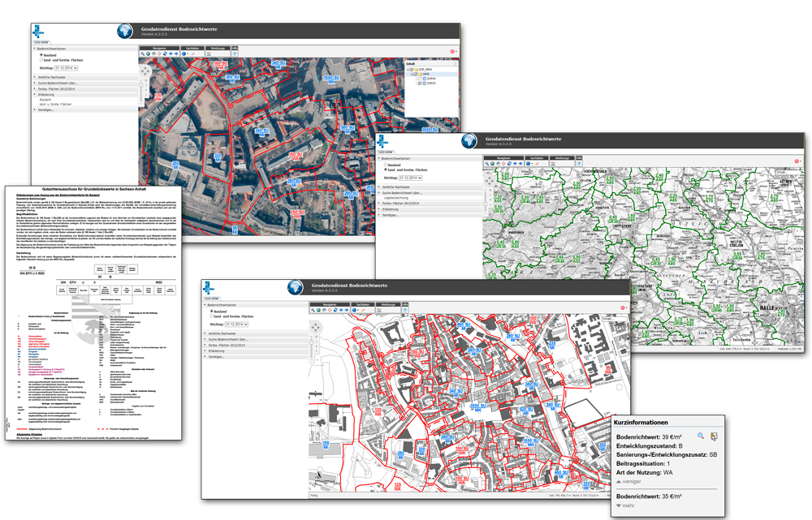Select Bauland radio in aerial-photo window
Viewport: 812px width, 520px height.
[41, 55]
